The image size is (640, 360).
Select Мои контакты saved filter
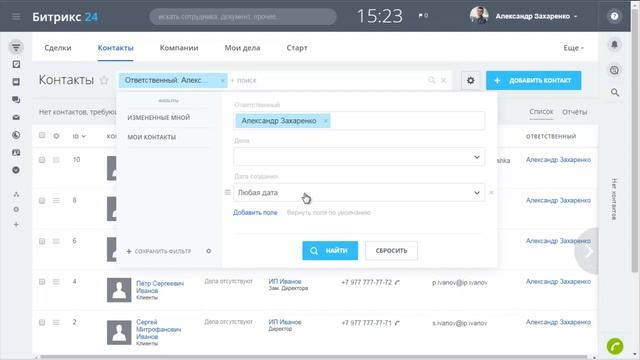pyautogui.click(x=152, y=137)
